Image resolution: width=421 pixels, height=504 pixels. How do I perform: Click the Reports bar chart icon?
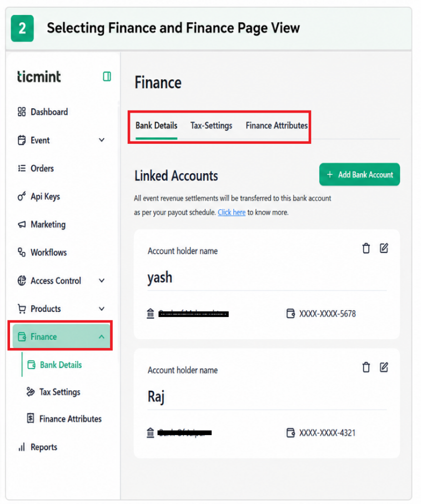point(22,447)
